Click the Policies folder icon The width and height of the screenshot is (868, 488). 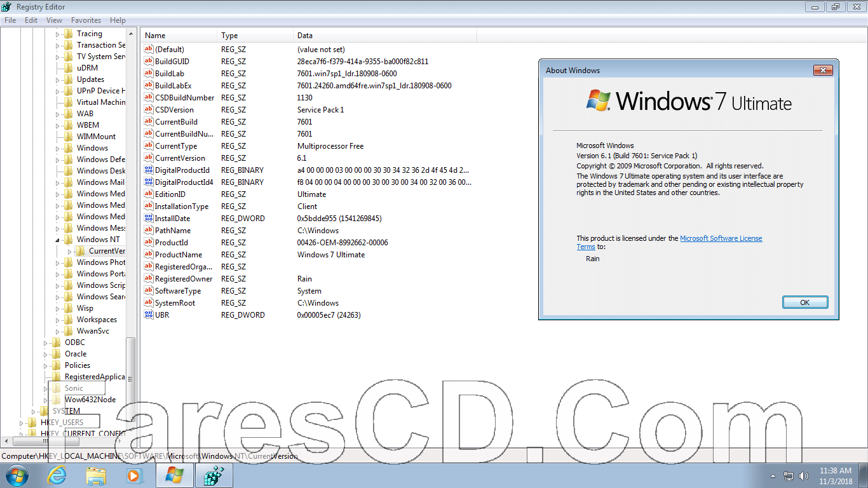point(57,365)
